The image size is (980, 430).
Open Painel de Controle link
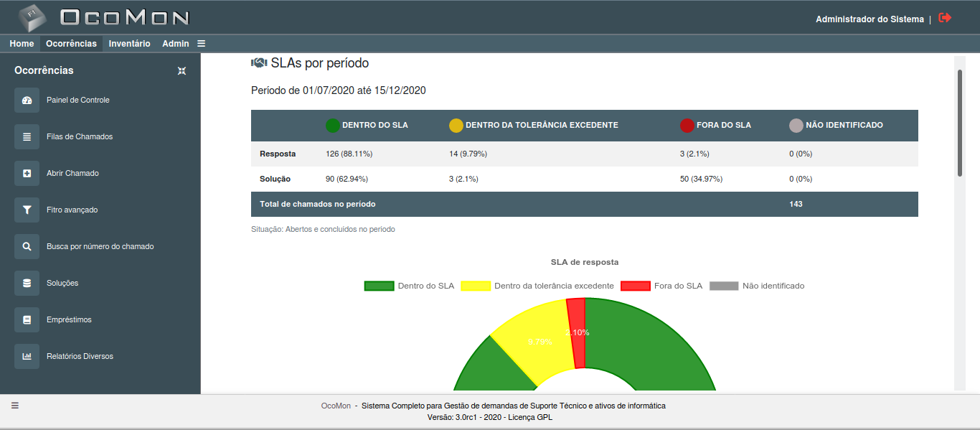pyautogui.click(x=78, y=100)
